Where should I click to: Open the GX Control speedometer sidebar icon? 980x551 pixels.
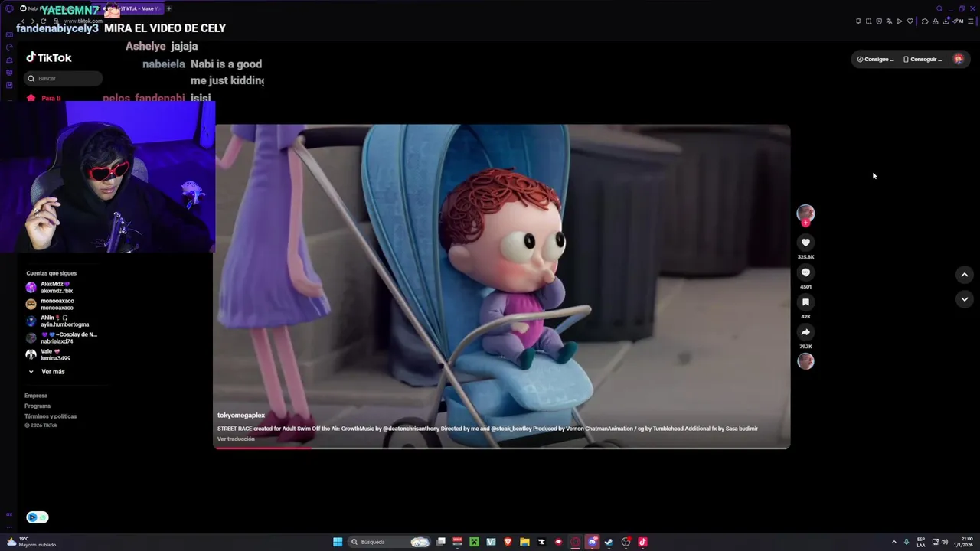click(x=9, y=47)
